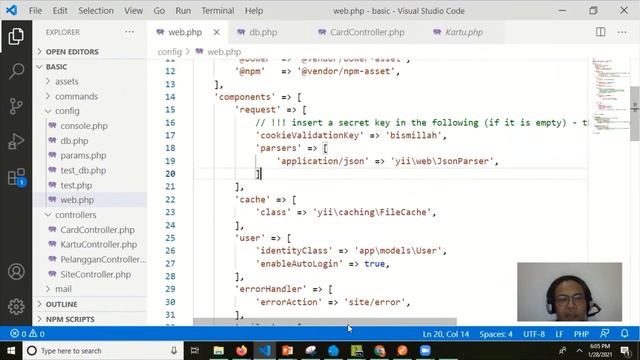
Task: Click the Split Editor Right icon
Action: click(x=600, y=32)
